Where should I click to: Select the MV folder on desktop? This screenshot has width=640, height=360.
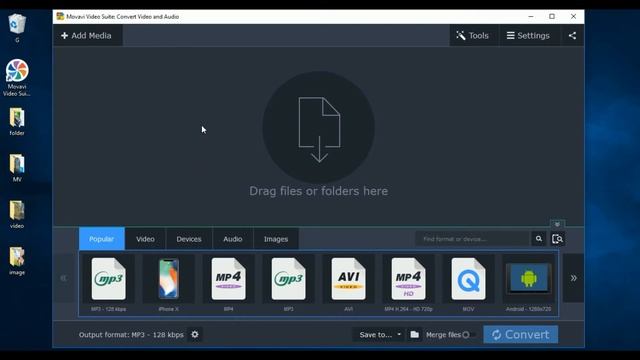coord(17,168)
